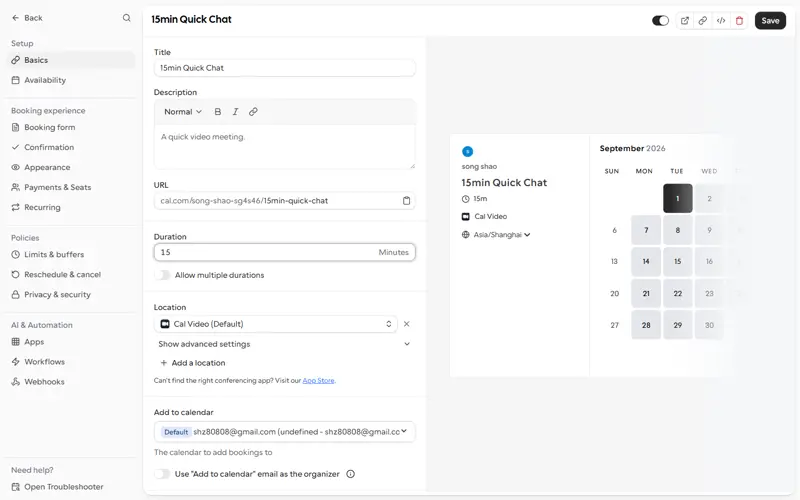Enable Allow multiple durations
The height and width of the screenshot is (500, 800).
162,275
